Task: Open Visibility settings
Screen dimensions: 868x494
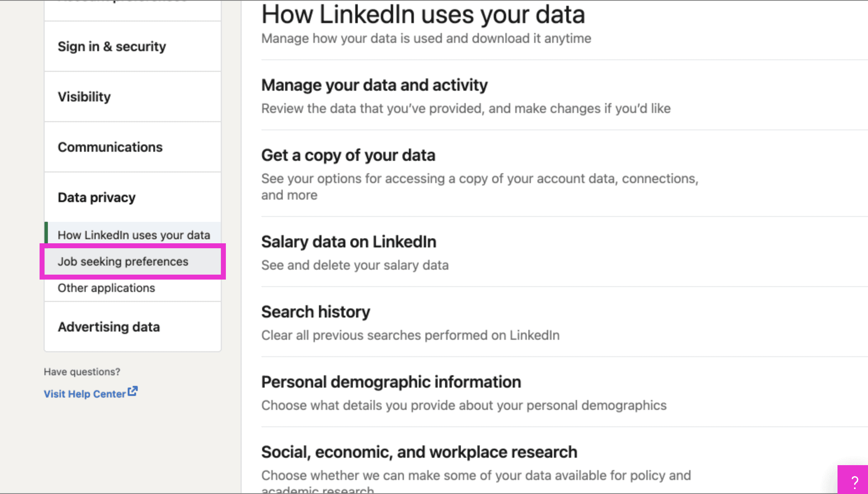Action: point(84,97)
